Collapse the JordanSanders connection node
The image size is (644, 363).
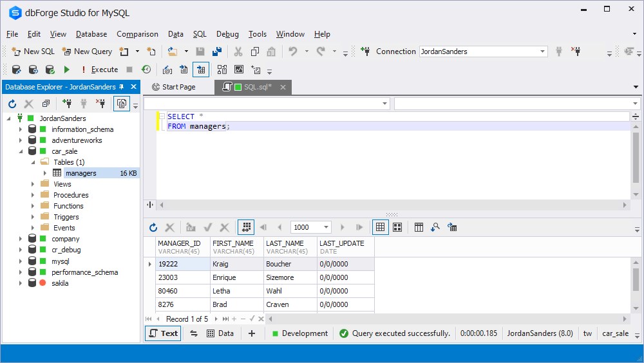[8, 118]
